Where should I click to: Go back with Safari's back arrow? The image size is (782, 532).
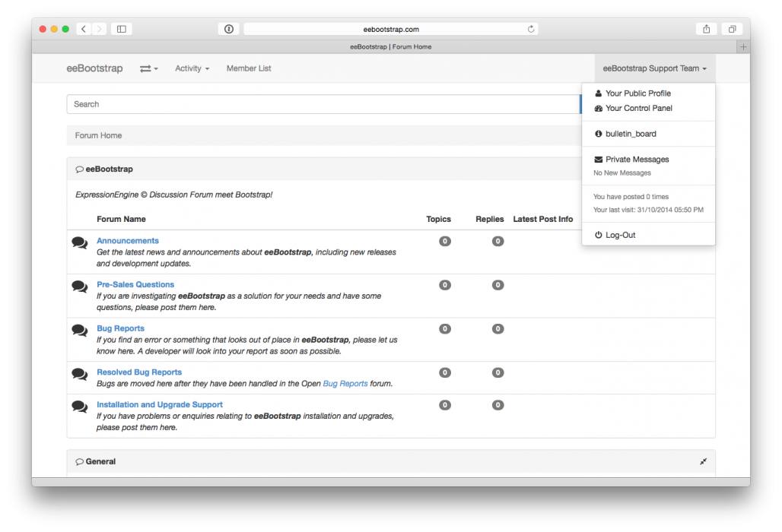84,29
